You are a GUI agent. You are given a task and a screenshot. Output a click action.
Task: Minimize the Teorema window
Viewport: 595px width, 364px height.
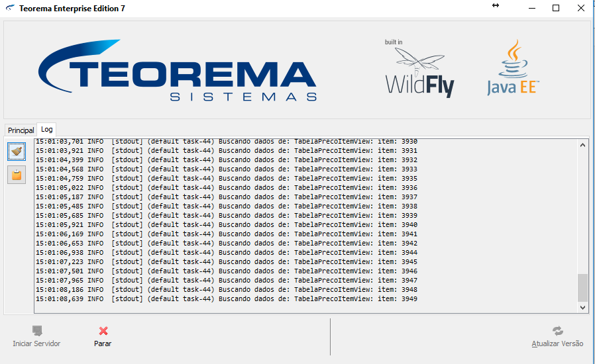pos(532,8)
